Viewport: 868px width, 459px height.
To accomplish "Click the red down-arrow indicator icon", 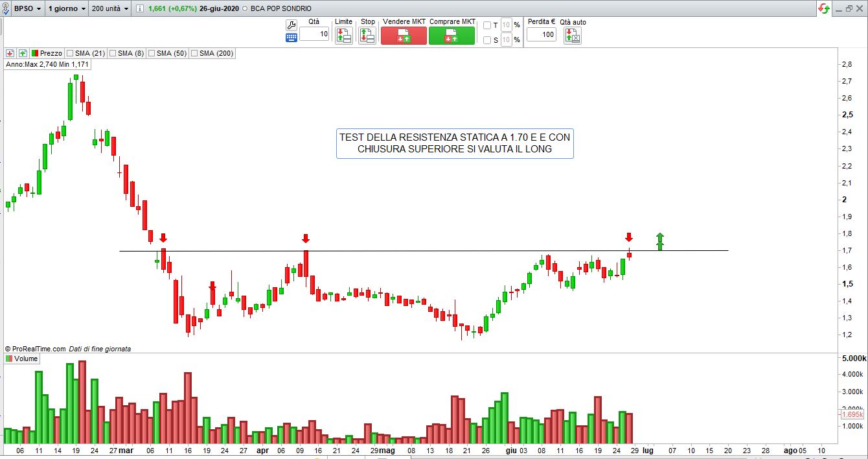I will click(10, 53).
